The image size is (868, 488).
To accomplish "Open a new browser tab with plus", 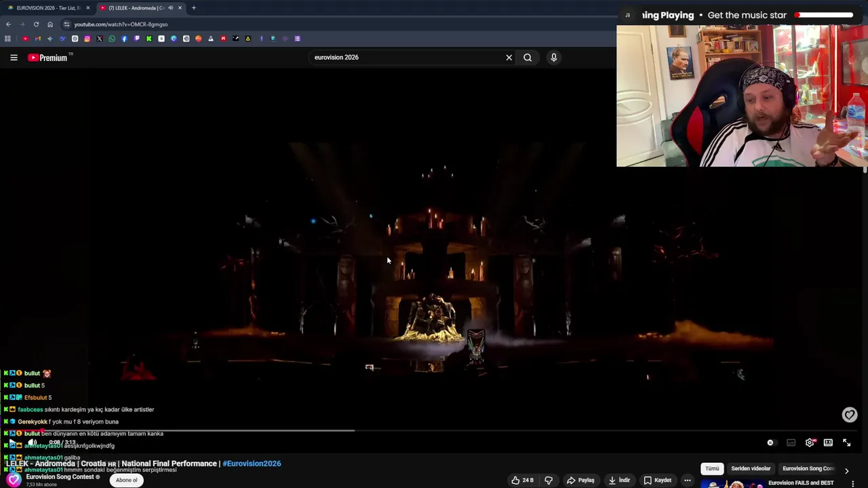I will [194, 8].
